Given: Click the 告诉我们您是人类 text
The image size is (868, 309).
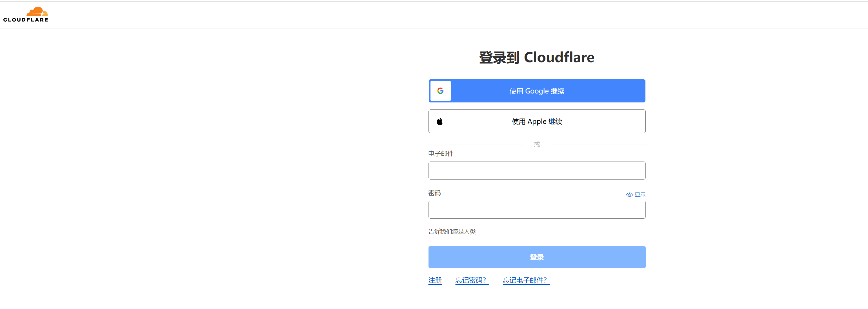Looking at the screenshot, I should click(452, 232).
